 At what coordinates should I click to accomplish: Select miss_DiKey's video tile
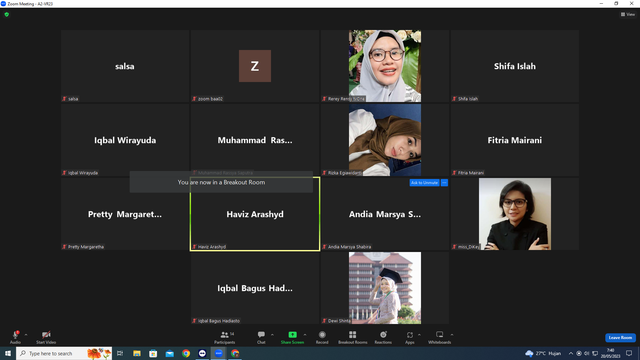point(515,214)
